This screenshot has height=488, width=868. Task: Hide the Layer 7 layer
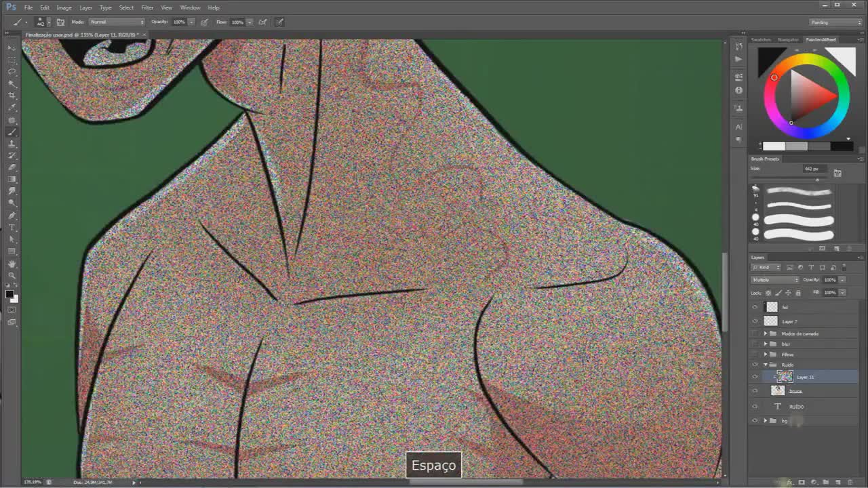click(755, 321)
